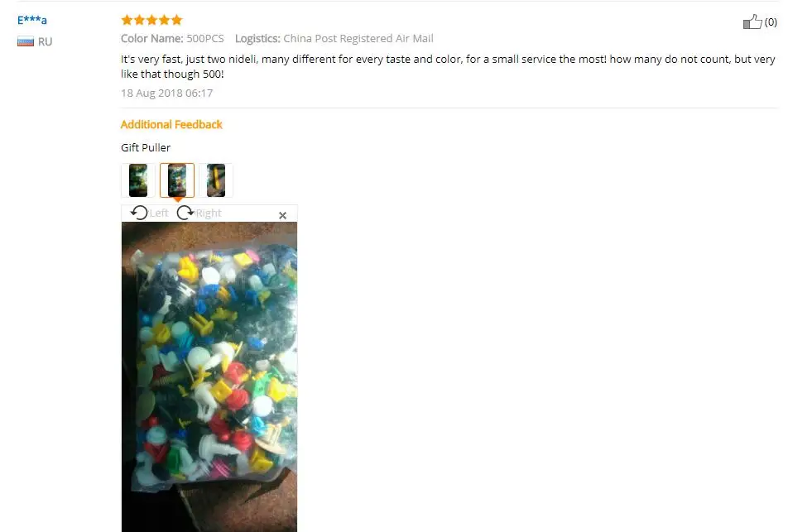Click the review date 18 Aug 2018
The height and width of the screenshot is (532, 788).
(167, 93)
